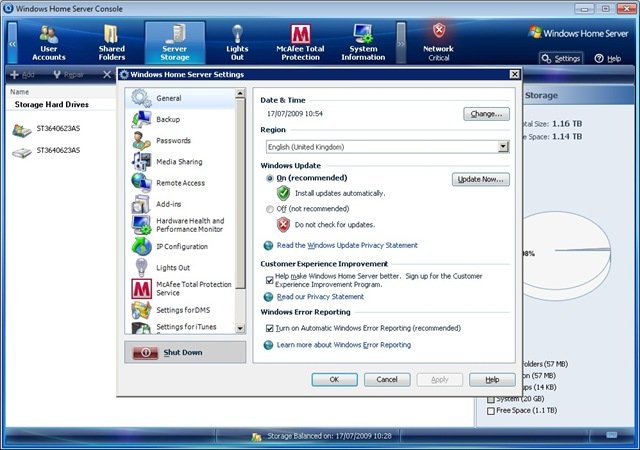Click the status bar icon at bottom right
Screen dimensions: 640x450
click(611, 435)
